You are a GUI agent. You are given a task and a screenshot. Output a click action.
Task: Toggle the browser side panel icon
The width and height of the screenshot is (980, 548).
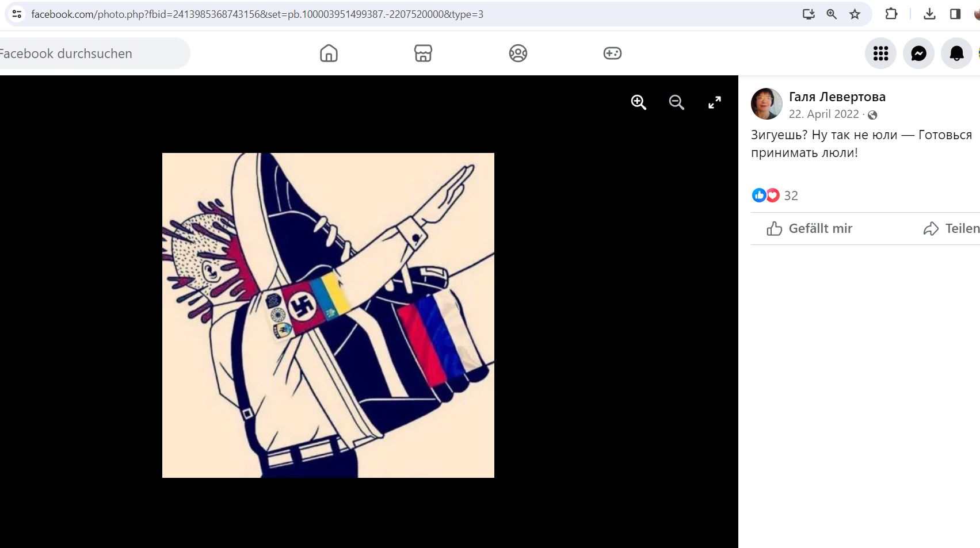(955, 14)
